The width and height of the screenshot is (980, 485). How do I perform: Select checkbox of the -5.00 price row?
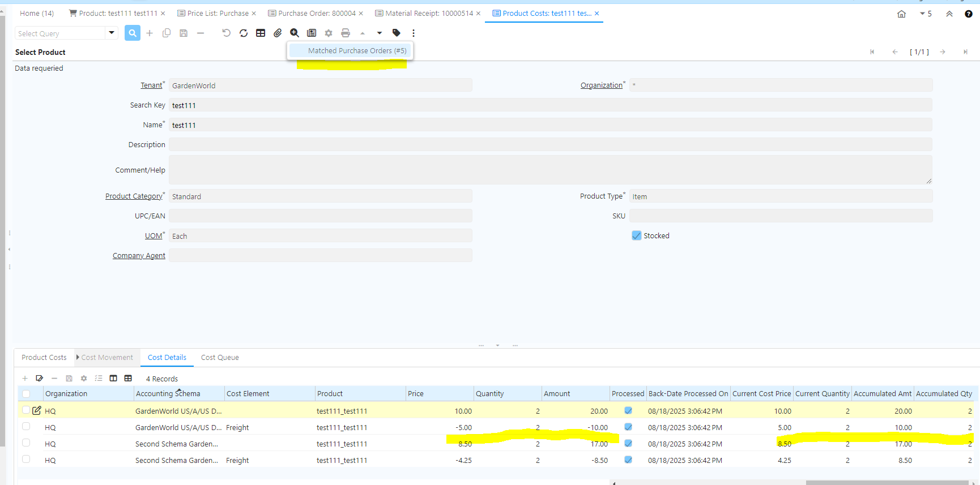[x=26, y=426]
